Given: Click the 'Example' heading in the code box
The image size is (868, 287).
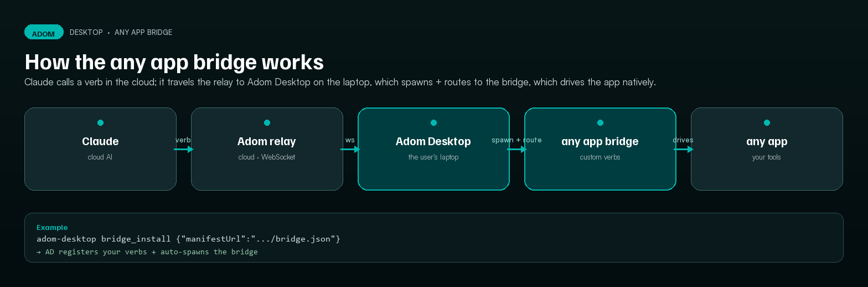Looking at the screenshot, I should click(52, 228).
